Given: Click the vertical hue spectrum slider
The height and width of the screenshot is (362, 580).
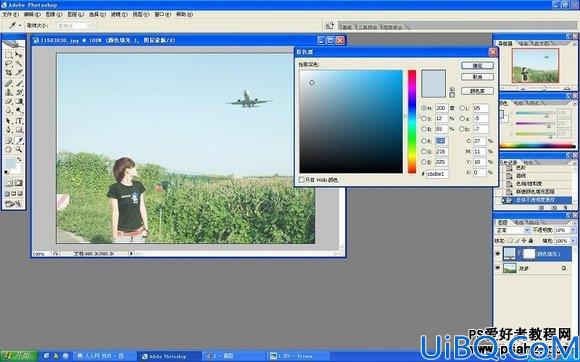Looking at the screenshot, I should [x=412, y=121].
